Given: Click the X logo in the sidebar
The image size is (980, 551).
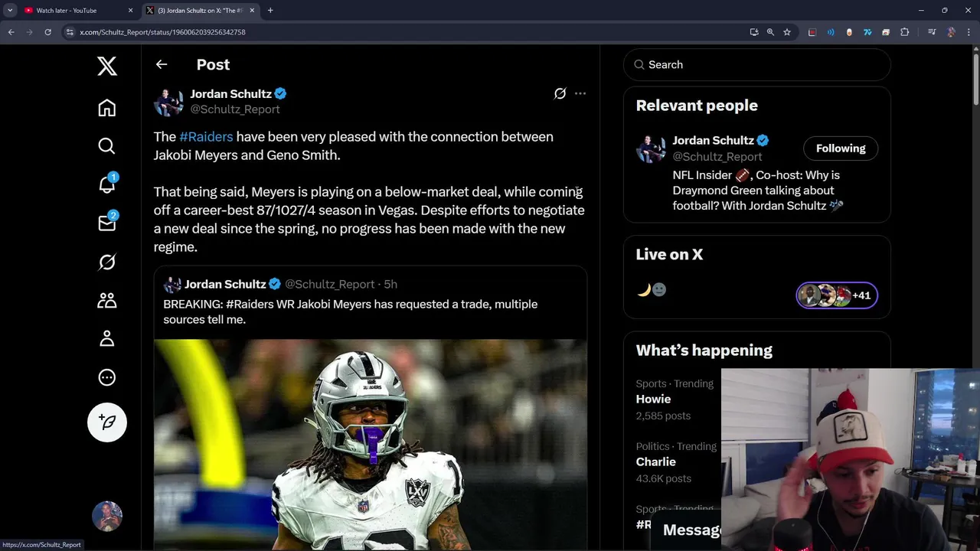Looking at the screenshot, I should click(107, 67).
